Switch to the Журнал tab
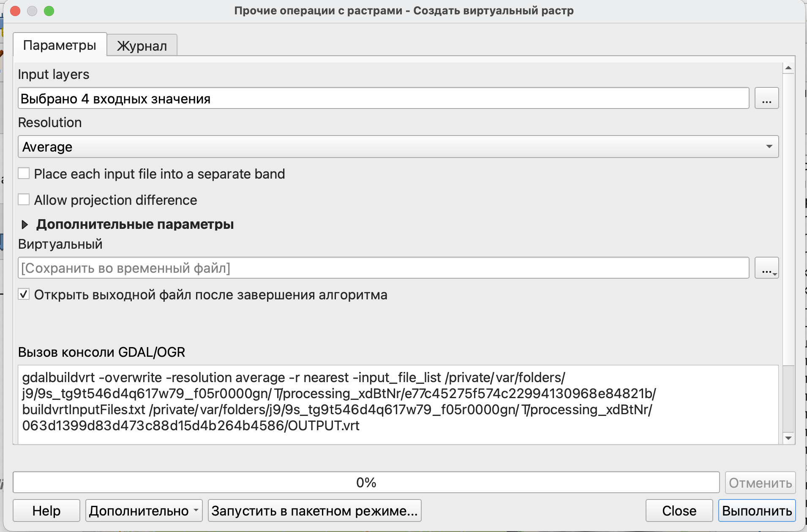The image size is (807, 532). coord(142,46)
